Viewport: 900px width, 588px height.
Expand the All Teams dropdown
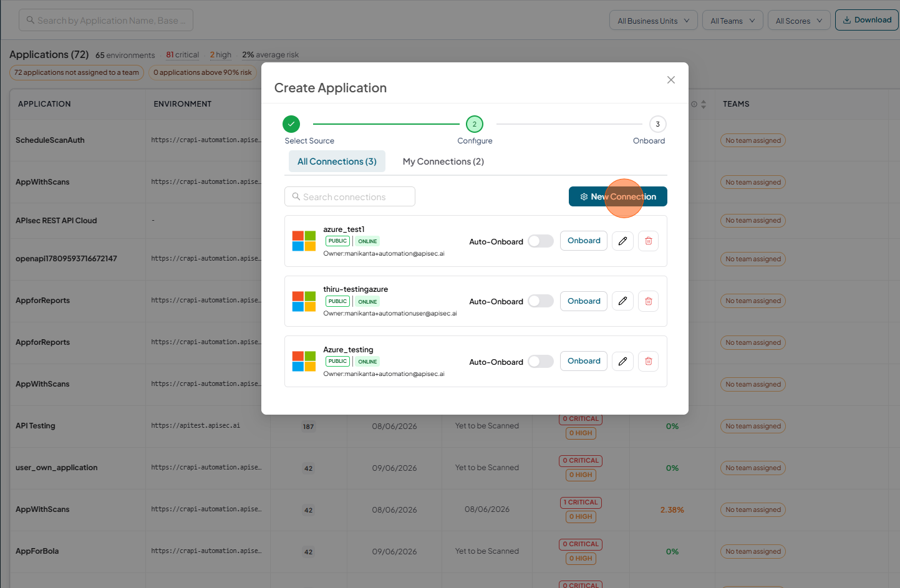pyautogui.click(x=733, y=21)
